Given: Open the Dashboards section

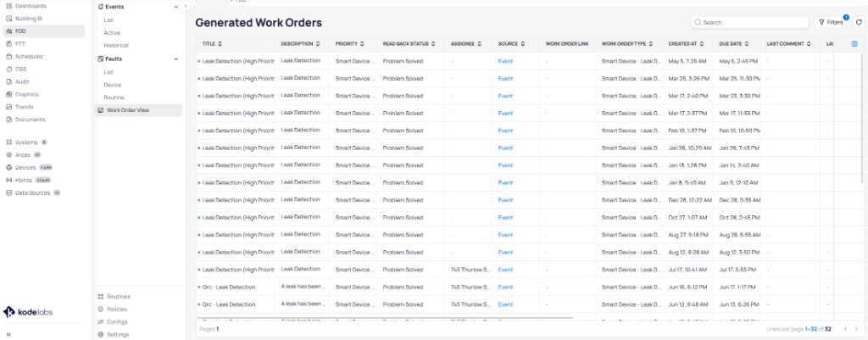Looking at the screenshot, I should click(31, 6).
